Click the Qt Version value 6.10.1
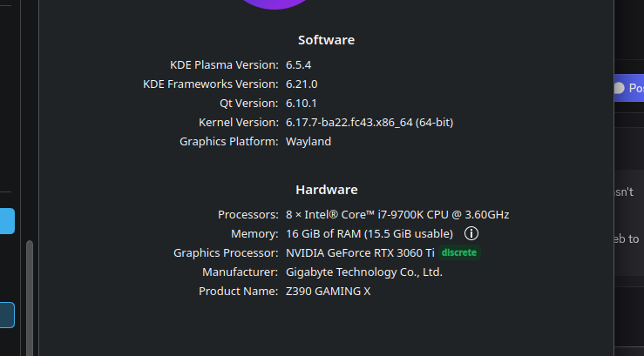 pyautogui.click(x=301, y=103)
